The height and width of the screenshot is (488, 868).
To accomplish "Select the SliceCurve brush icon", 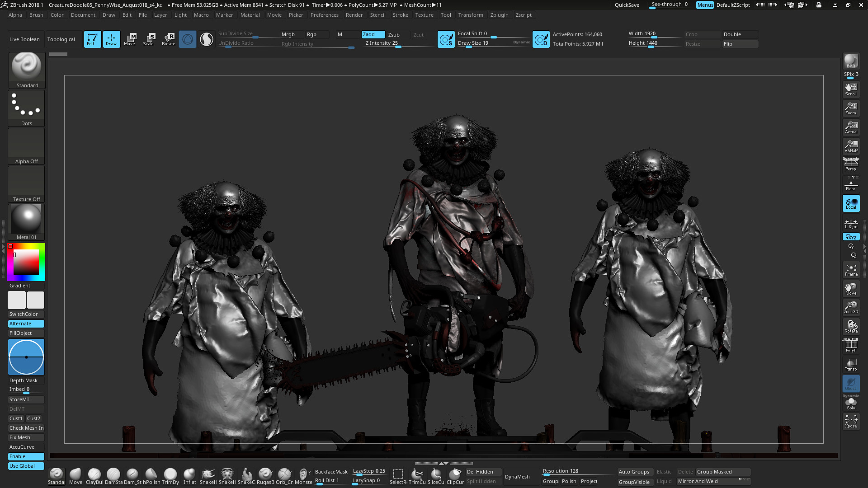I will (436, 476).
